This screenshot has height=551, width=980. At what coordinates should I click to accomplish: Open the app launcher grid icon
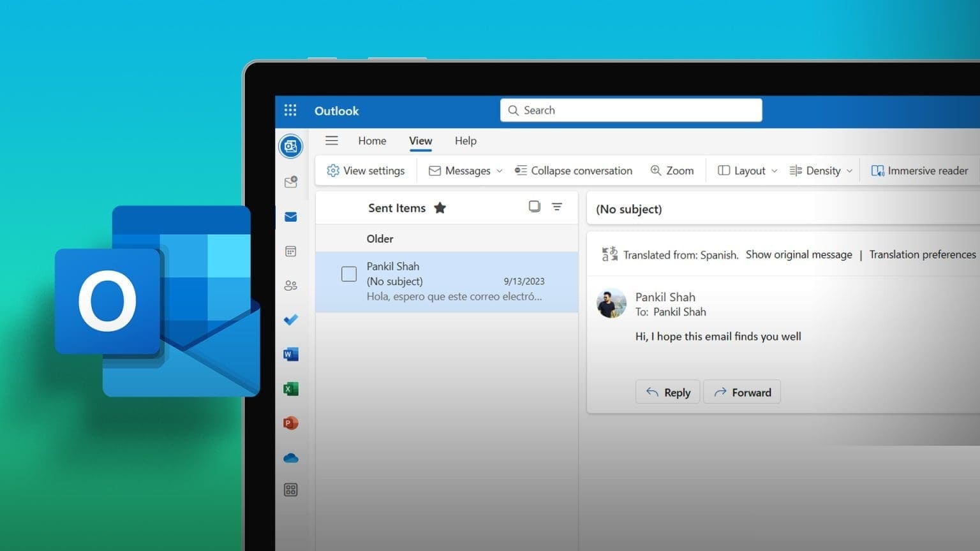tap(290, 110)
